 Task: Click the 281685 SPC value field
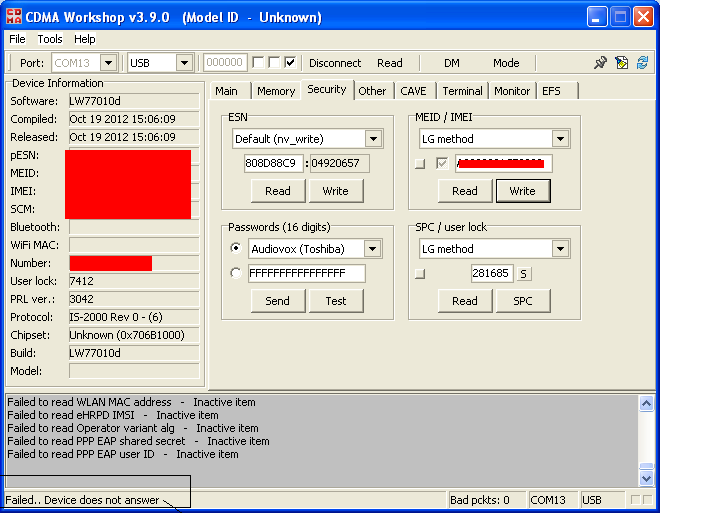pos(492,273)
